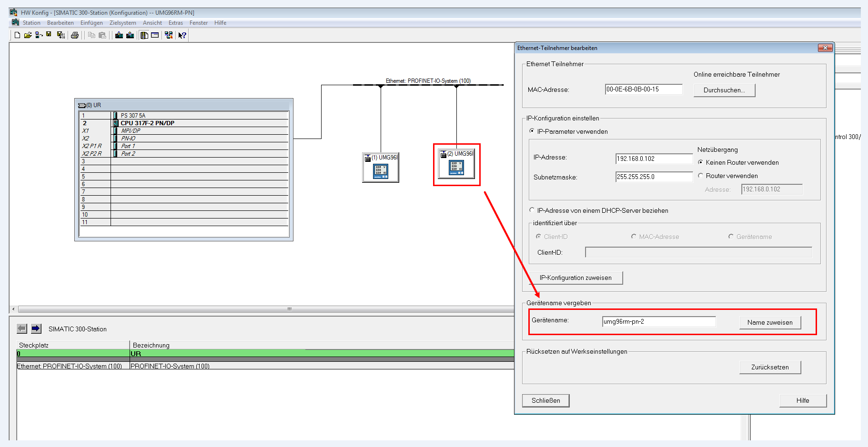Click the IP-Adresse input field

pos(654,159)
